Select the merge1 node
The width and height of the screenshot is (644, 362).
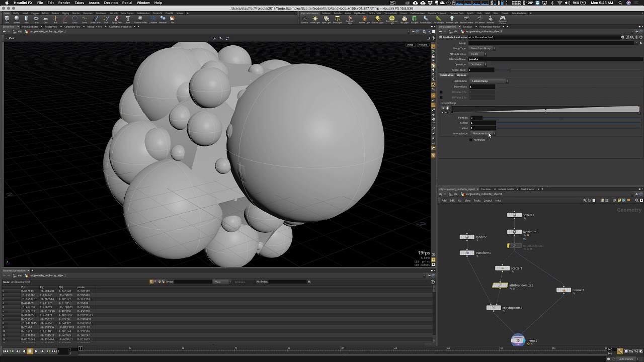tap(518, 340)
